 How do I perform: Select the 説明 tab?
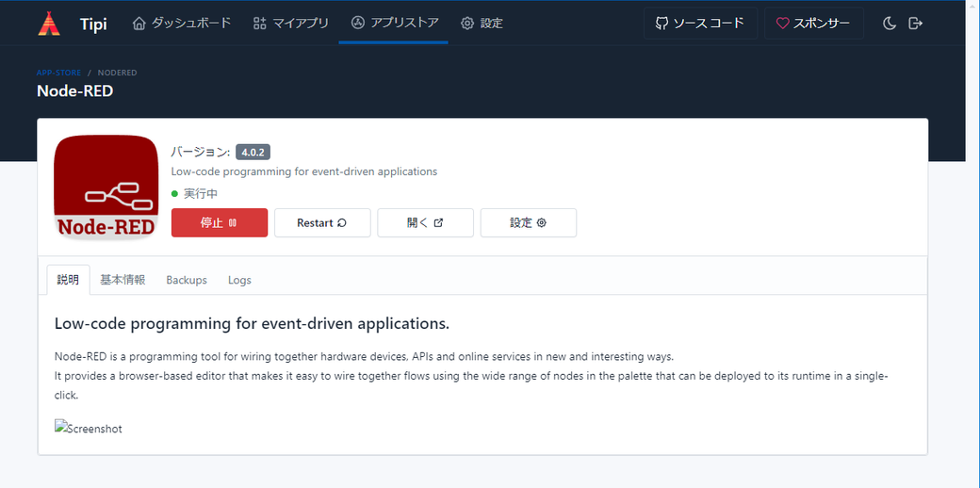[69, 280]
